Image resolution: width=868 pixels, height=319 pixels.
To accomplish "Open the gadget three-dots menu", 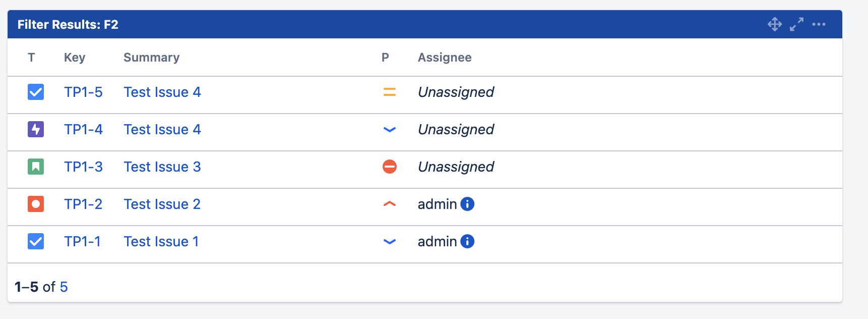I will (x=819, y=24).
